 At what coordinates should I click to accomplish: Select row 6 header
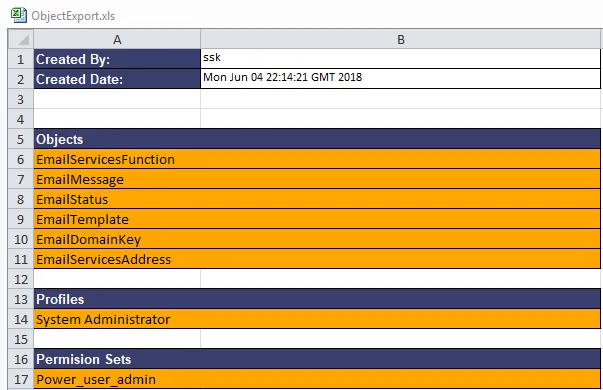(x=21, y=159)
